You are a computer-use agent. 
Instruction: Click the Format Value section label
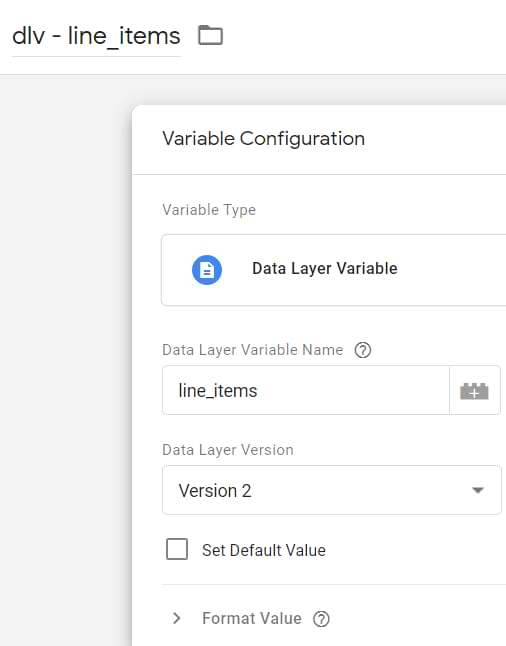pyautogui.click(x=252, y=618)
